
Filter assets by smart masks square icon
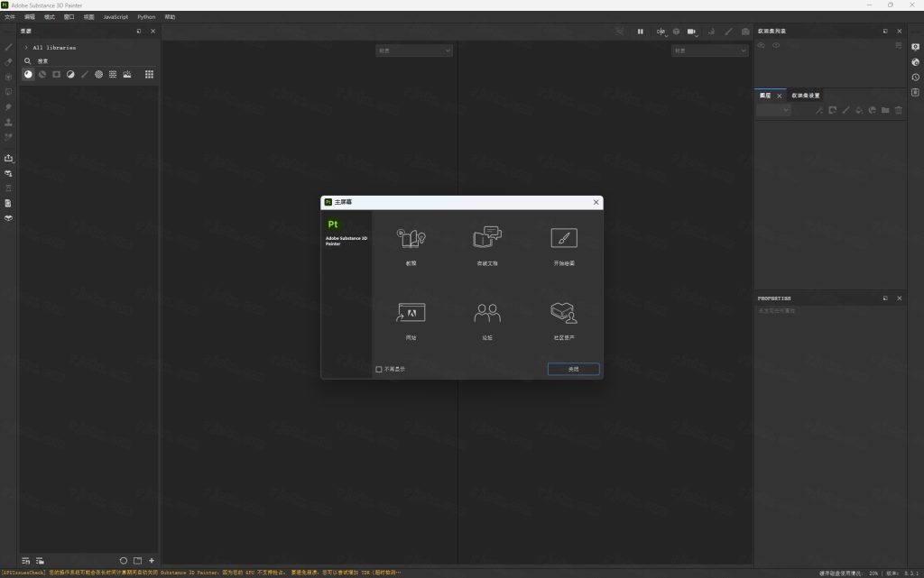click(x=57, y=74)
